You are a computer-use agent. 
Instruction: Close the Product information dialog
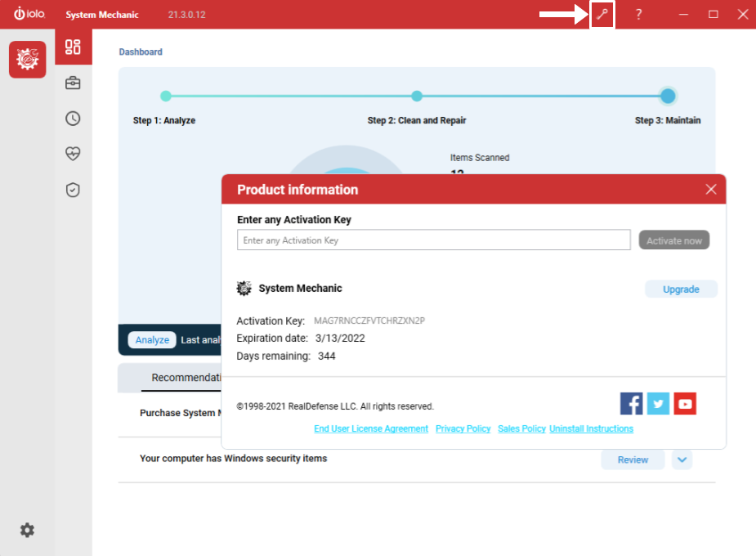click(x=711, y=189)
